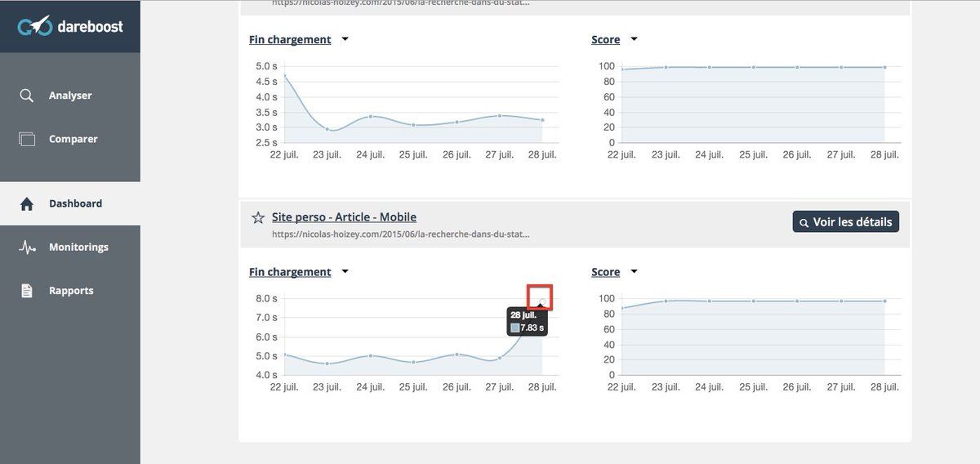The image size is (980, 464).
Task: Click the Monitorings pulse icon
Action: [x=27, y=248]
